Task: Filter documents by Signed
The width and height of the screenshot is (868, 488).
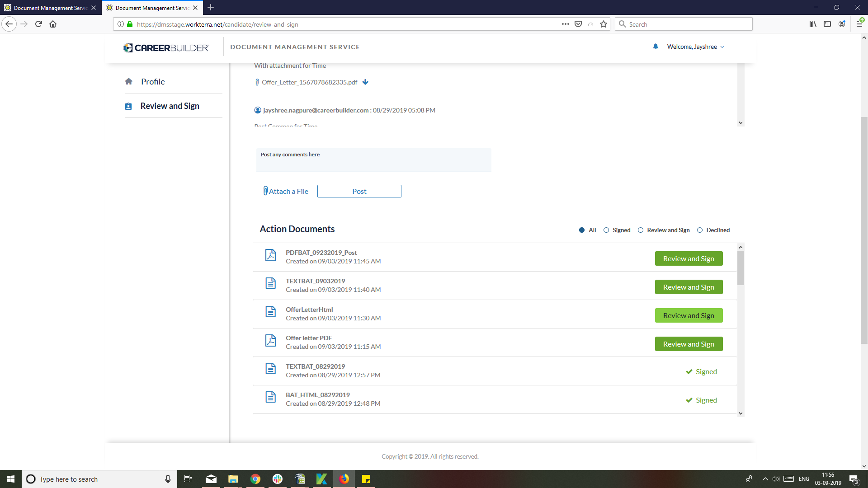Action: 607,230
